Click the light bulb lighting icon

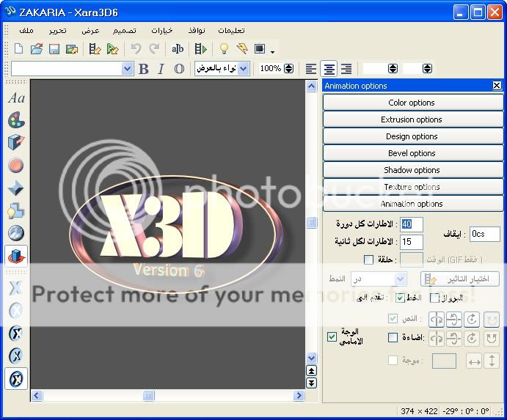224,49
